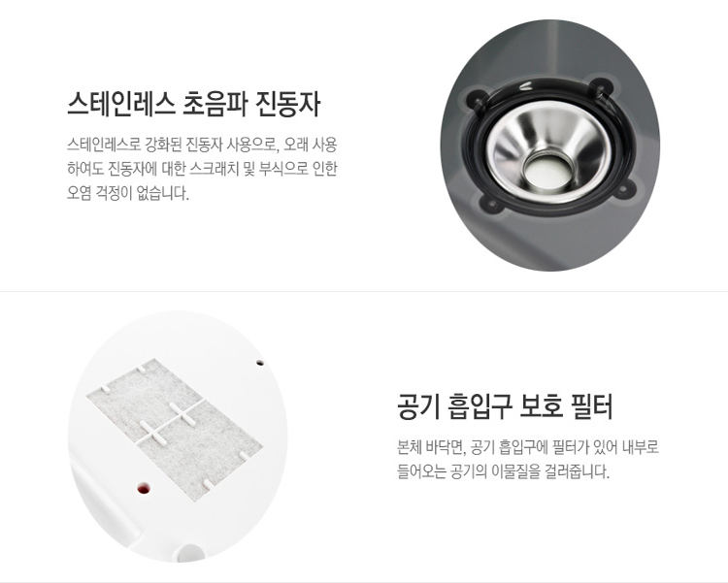The width and height of the screenshot is (728, 583).
Task: Click the 스테인레스 초음파 진동자 heading
Action: 193,105
